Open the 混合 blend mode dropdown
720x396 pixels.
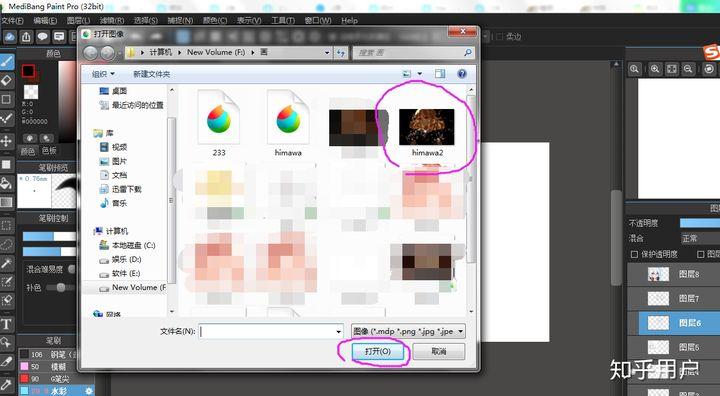699,238
